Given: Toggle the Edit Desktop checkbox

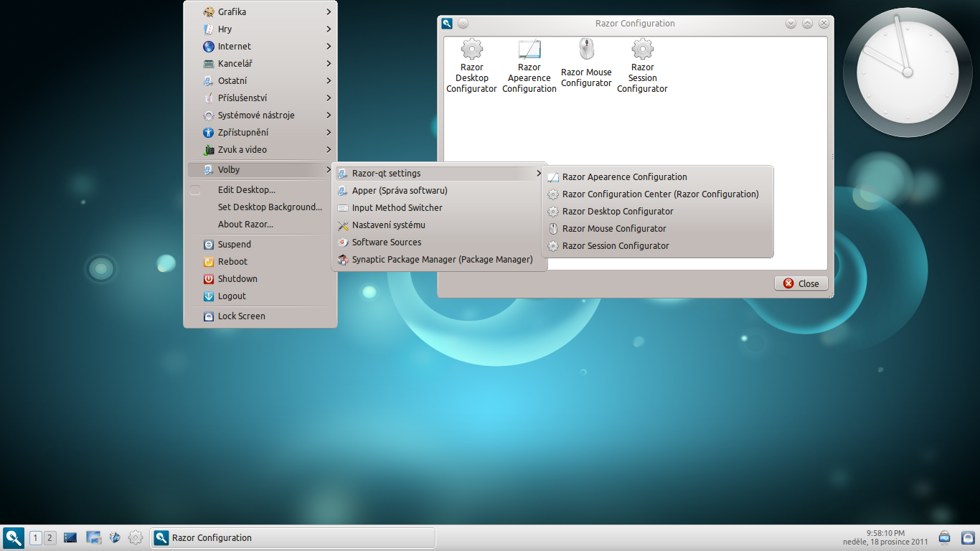Looking at the screenshot, I should (195, 190).
